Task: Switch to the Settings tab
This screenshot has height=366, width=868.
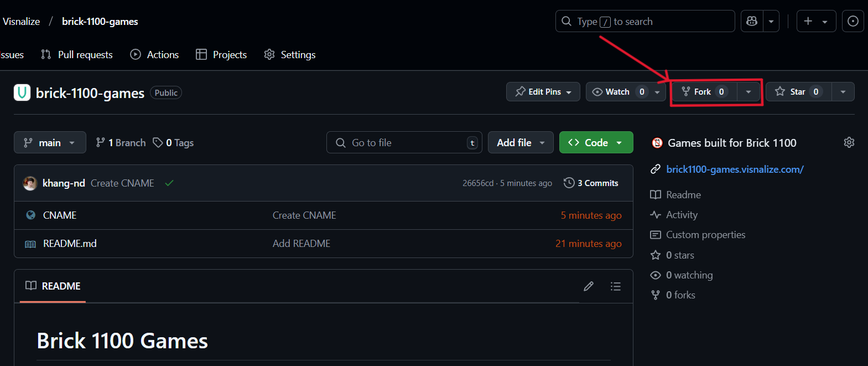Action: 290,54
